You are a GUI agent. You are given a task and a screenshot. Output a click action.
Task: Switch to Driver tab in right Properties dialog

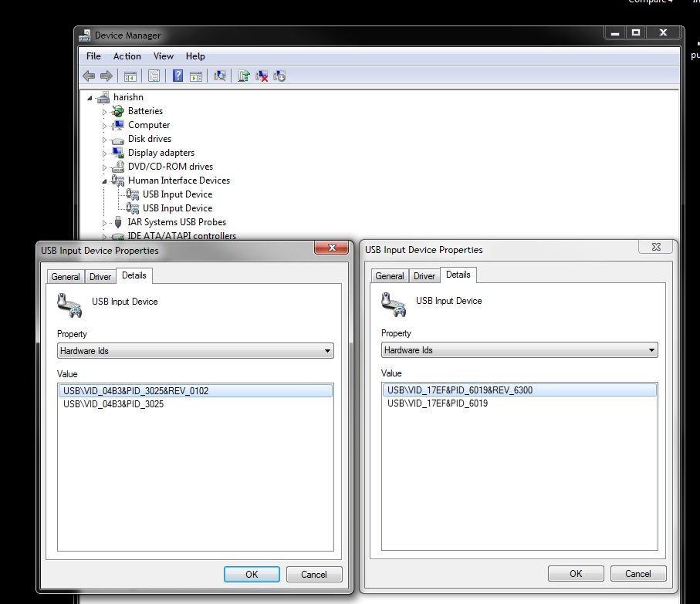pyautogui.click(x=424, y=275)
